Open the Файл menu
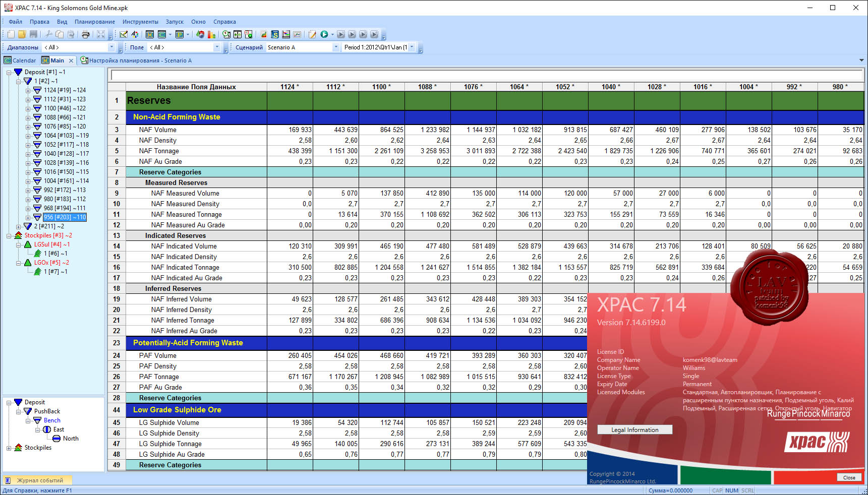The image size is (868, 495). click(x=16, y=22)
